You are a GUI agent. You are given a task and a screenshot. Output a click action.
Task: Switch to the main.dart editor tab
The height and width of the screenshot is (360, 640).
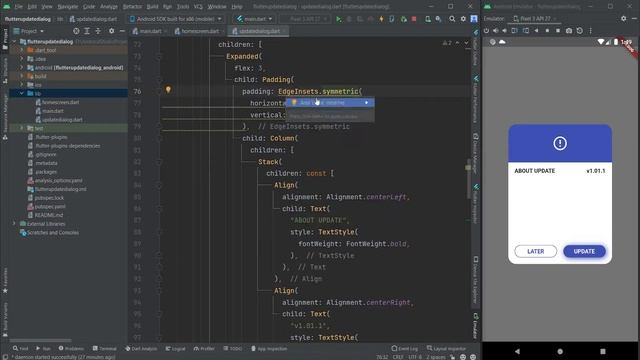(x=149, y=31)
